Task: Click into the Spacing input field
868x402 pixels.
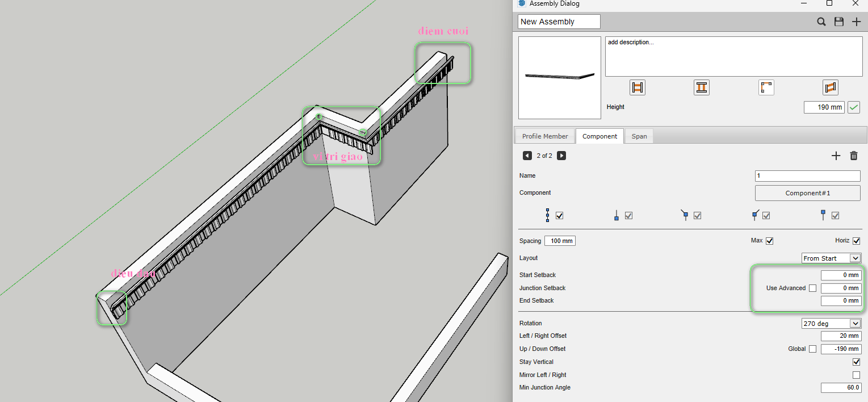Action: 560,241
